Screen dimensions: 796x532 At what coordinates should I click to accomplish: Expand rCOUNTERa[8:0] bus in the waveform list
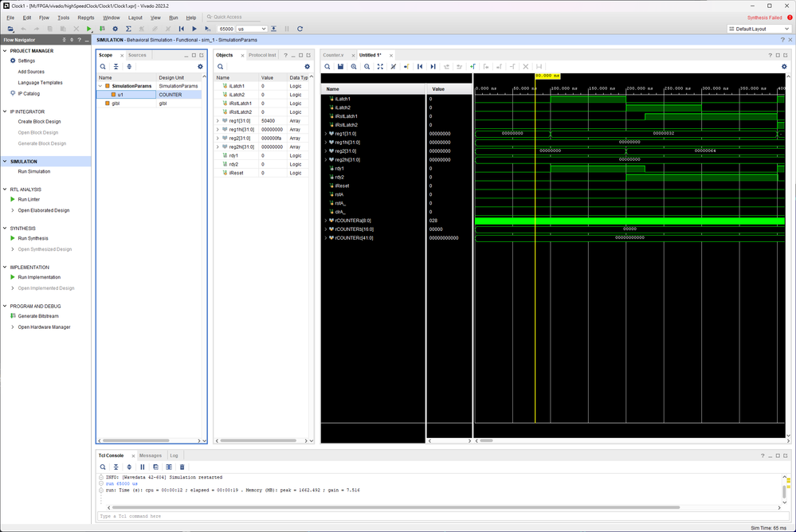324,221
